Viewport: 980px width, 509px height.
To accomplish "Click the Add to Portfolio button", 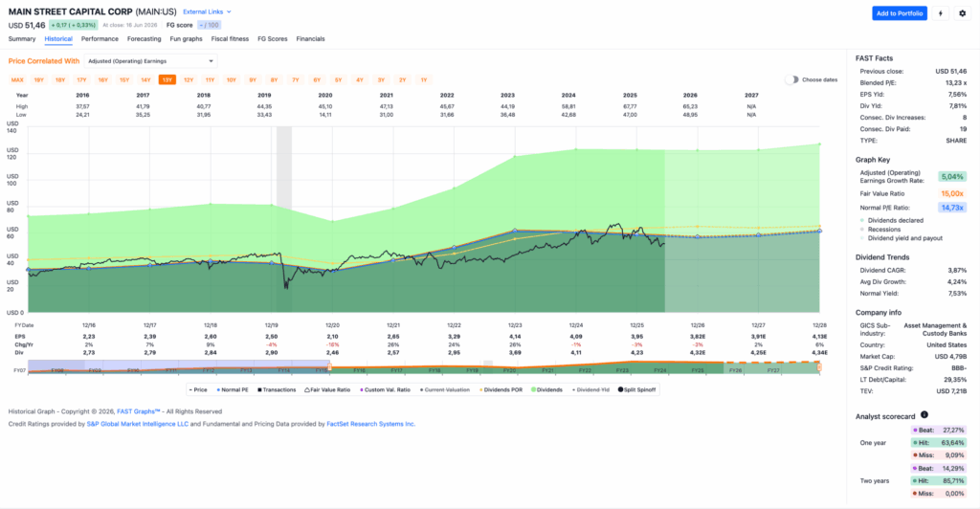I will pyautogui.click(x=900, y=13).
